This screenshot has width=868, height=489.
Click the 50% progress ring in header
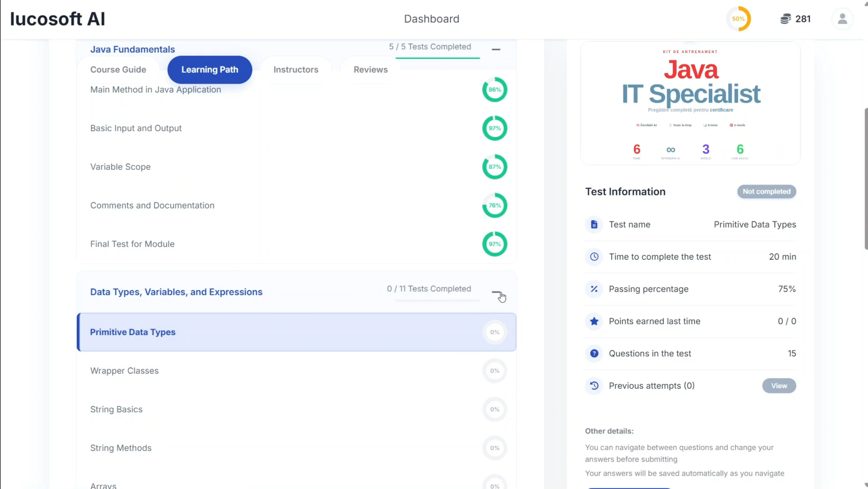(x=738, y=19)
